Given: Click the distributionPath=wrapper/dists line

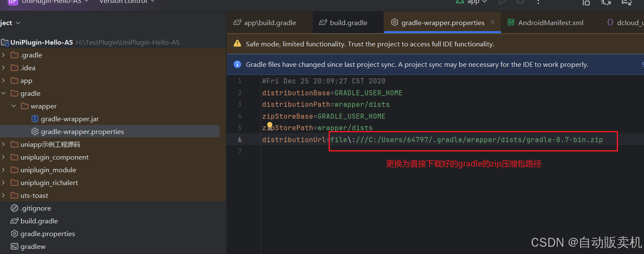Looking at the screenshot, I should 326,104.
